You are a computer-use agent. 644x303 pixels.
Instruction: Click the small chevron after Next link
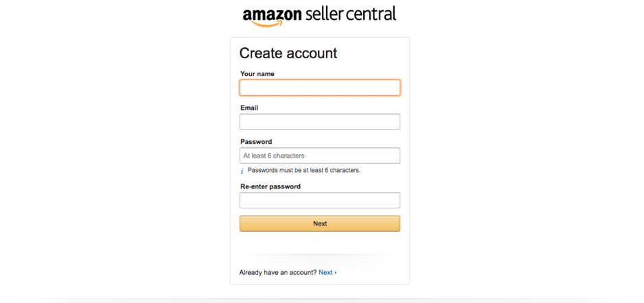336,273
